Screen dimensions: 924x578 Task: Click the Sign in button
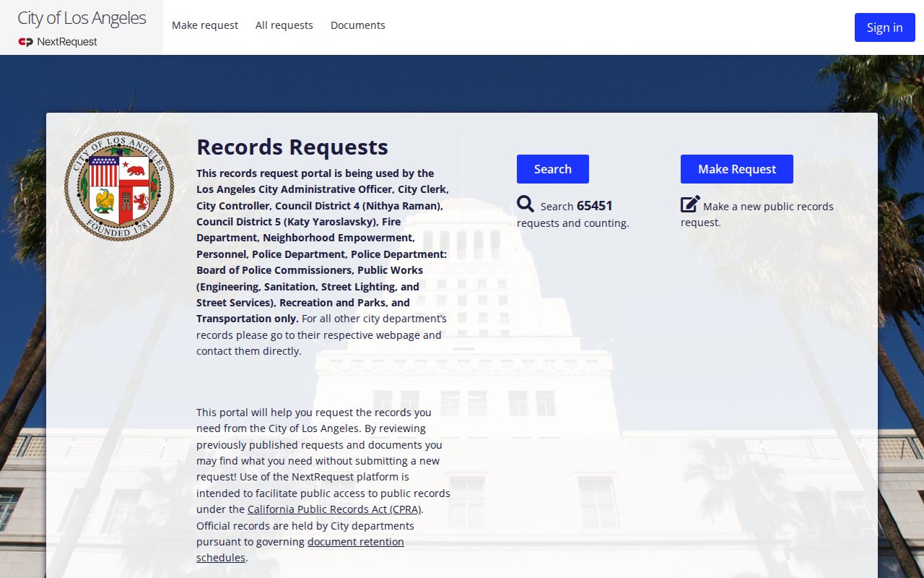pyautogui.click(x=885, y=27)
